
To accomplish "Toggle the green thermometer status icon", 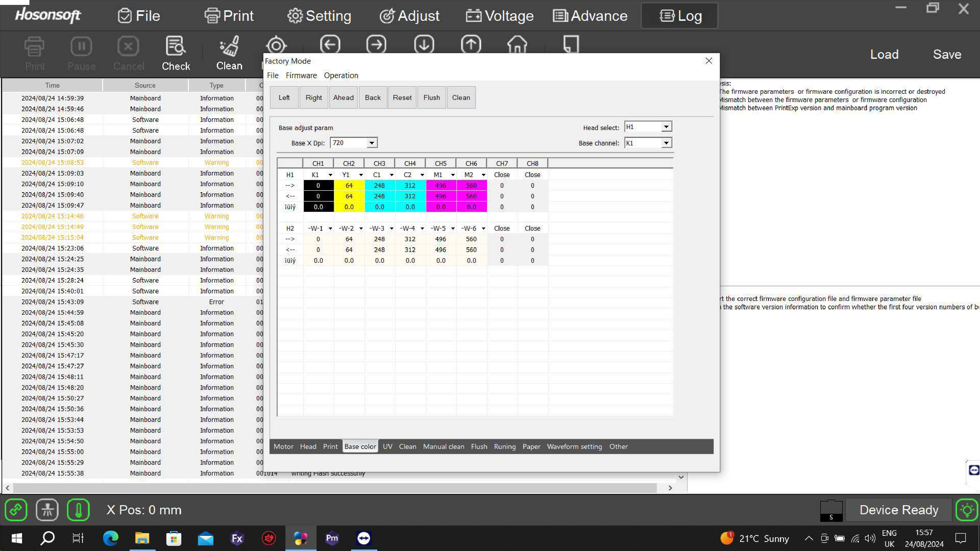I will coord(78,510).
